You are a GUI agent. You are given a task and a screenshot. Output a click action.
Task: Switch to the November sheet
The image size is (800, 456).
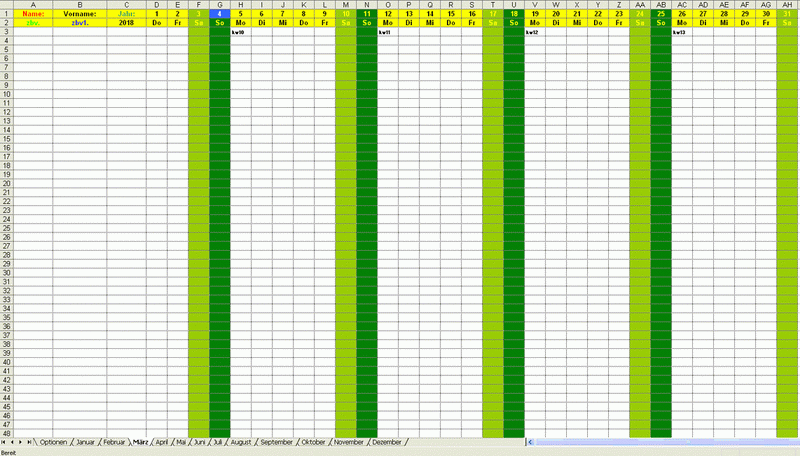[348, 442]
